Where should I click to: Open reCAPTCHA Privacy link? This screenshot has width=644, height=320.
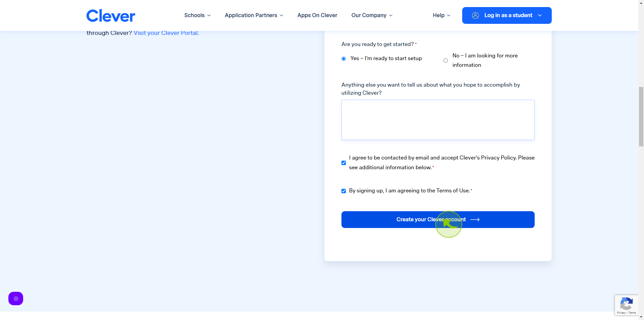pos(621,313)
